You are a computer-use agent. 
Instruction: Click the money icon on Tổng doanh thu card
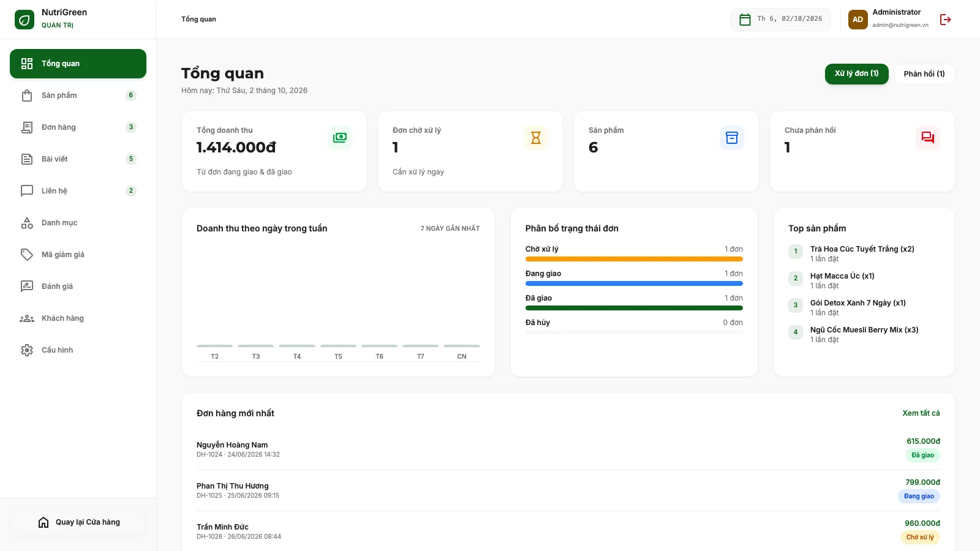[x=340, y=138]
